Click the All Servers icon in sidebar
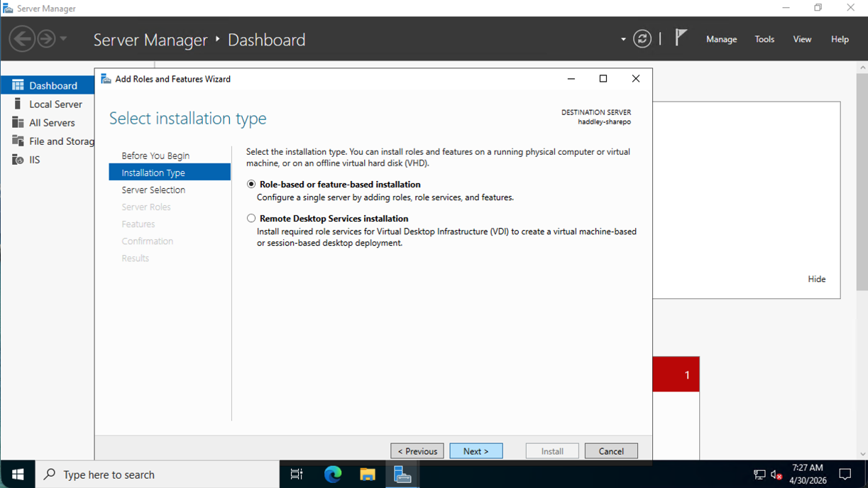This screenshot has width=868, height=488. (x=18, y=122)
